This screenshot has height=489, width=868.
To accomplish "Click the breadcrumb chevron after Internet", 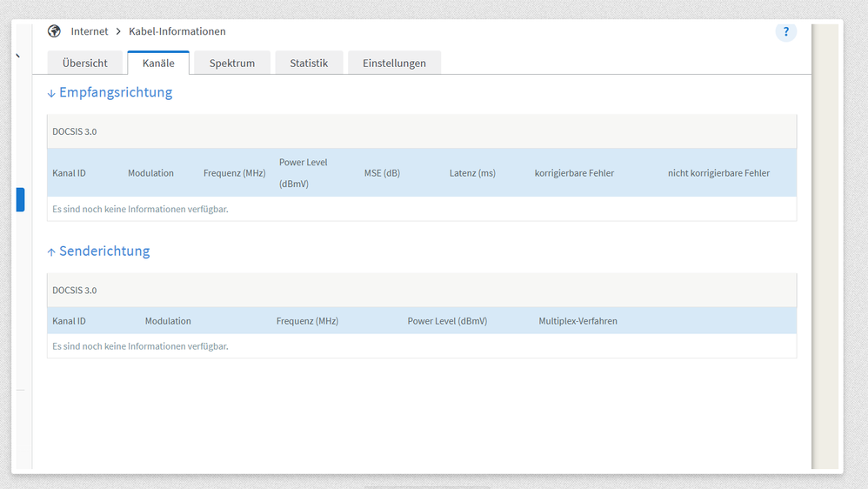I will (118, 31).
